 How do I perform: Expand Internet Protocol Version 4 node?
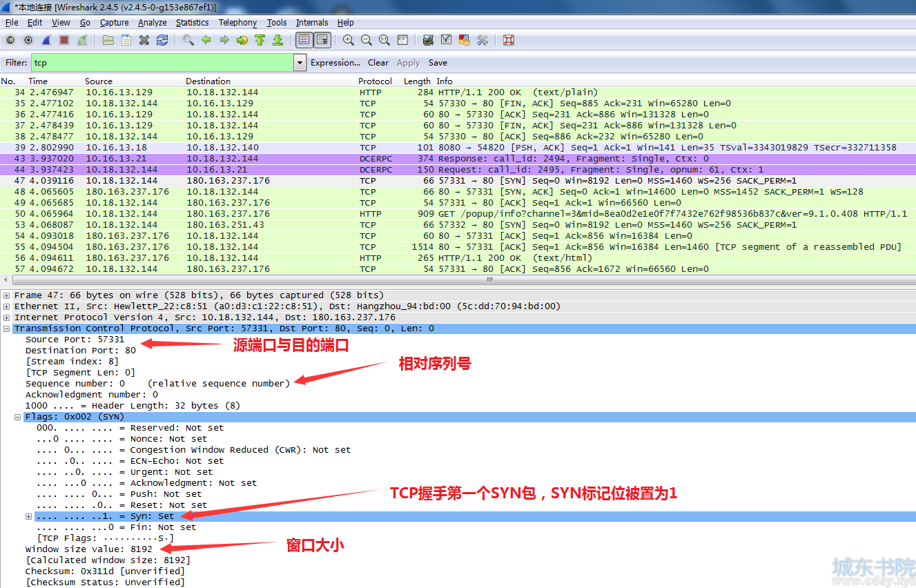point(7,317)
